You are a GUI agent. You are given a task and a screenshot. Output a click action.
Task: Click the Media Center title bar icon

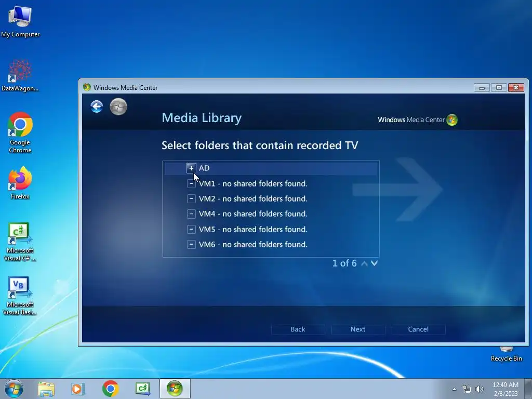87,87
